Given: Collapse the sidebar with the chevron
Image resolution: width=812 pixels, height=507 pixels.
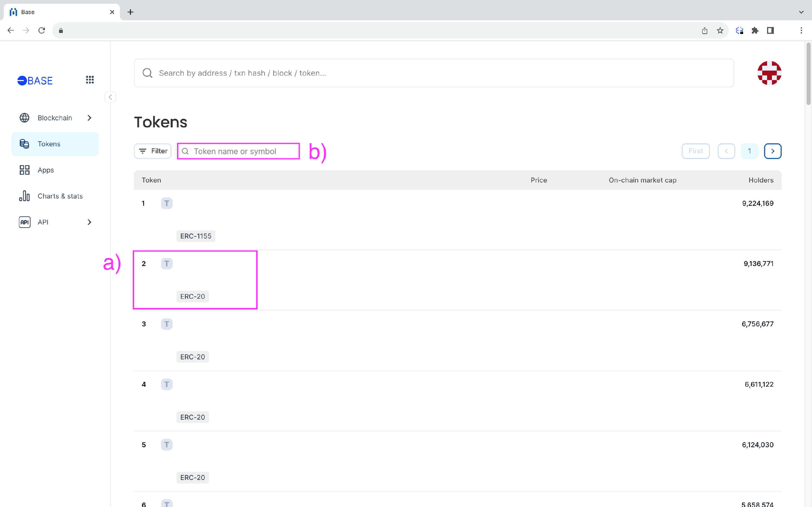Looking at the screenshot, I should coord(110,97).
